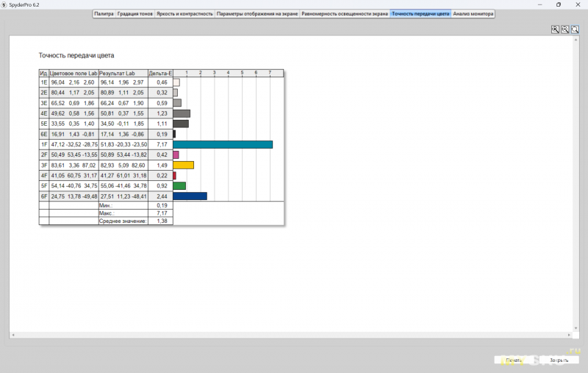Click the zoom in magnifier icon
The height and width of the screenshot is (373, 588).
[x=556, y=29]
